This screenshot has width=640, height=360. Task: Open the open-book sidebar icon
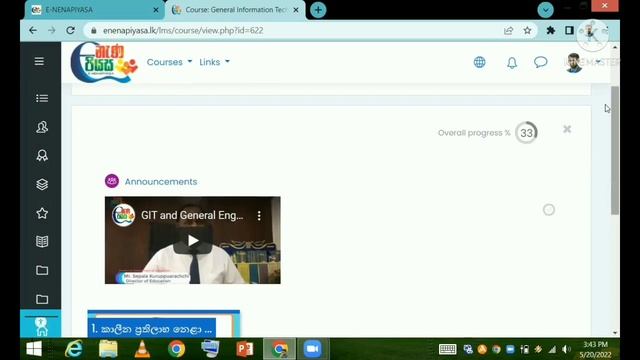click(42, 242)
